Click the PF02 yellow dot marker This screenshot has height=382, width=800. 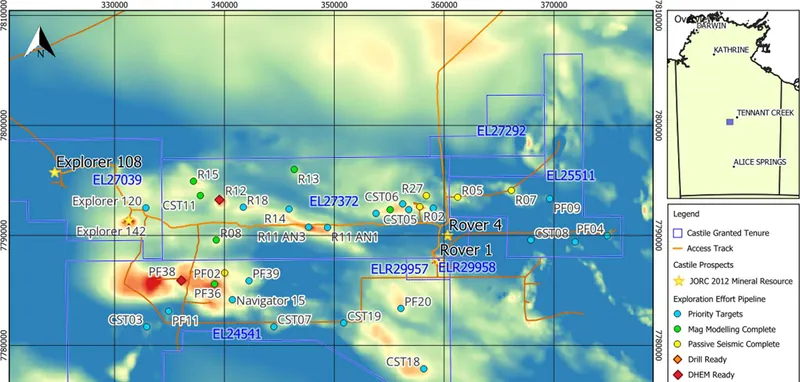pos(224,273)
